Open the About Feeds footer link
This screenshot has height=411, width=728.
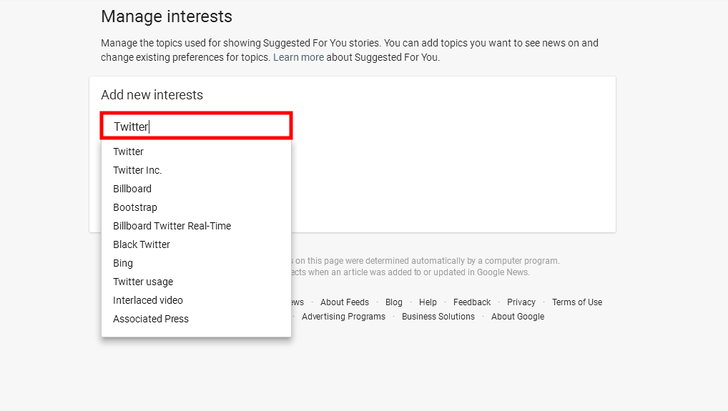point(344,302)
